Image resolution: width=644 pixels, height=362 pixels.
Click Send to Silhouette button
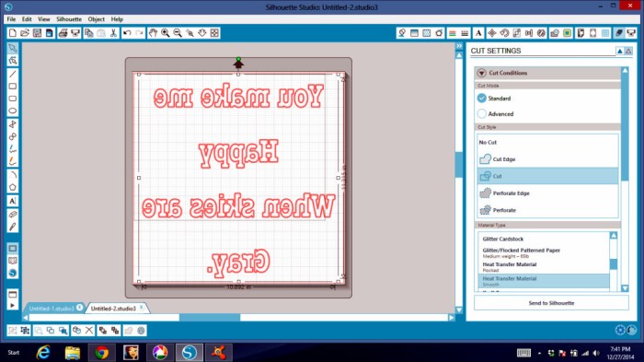(551, 303)
